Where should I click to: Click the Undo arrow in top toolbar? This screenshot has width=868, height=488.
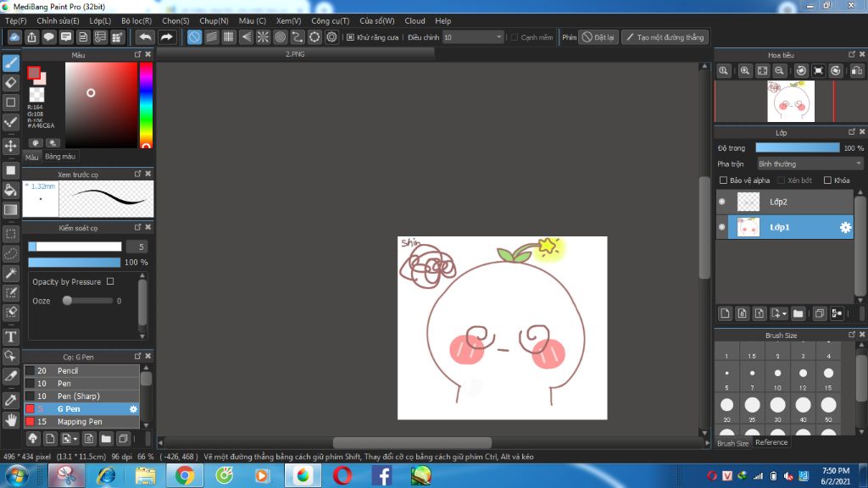146,37
